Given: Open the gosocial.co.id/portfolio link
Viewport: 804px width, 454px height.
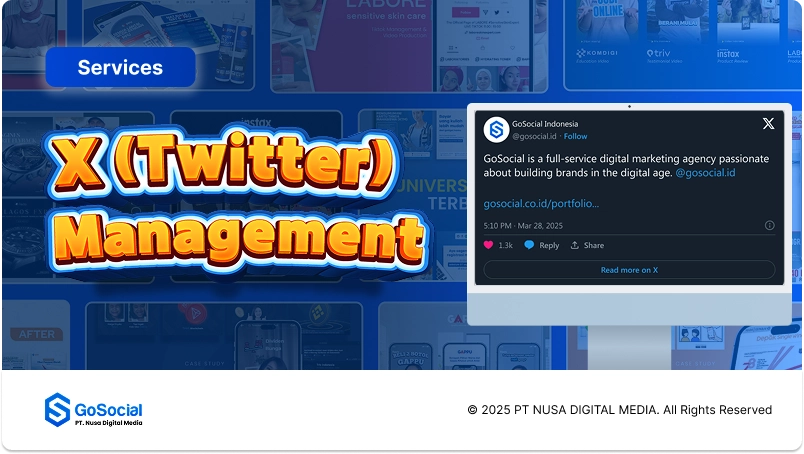Looking at the screenshot, I should tap(541, 203).
